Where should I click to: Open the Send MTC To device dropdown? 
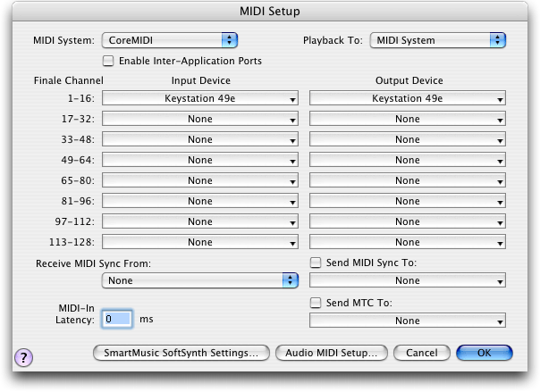coord(408,321)
